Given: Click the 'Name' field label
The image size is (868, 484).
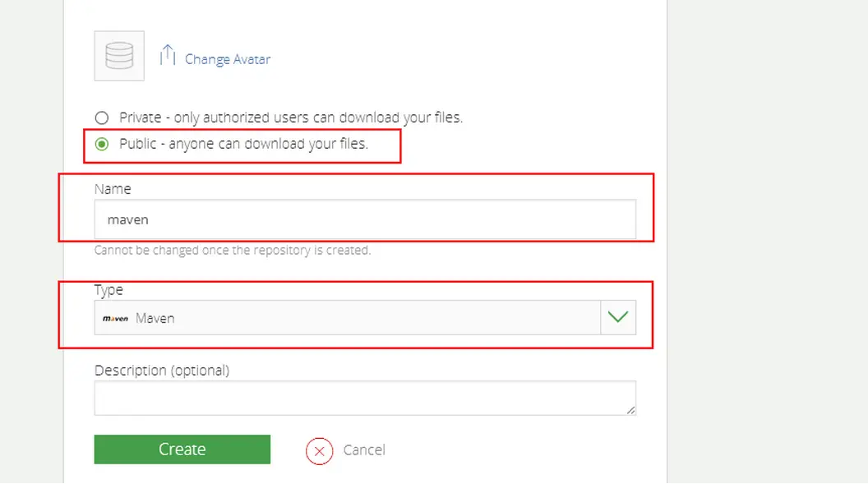Looking at the screenshot, I should point(113,189).
